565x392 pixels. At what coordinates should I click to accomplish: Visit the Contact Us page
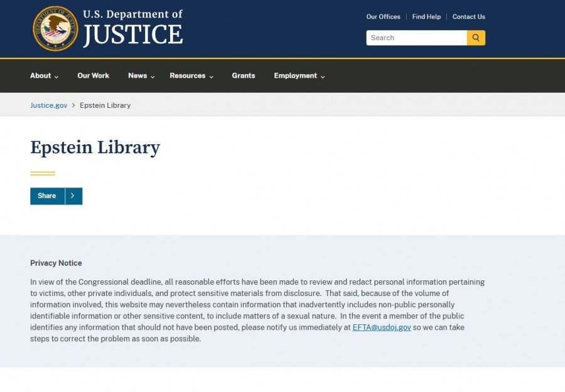pos(468,17)
